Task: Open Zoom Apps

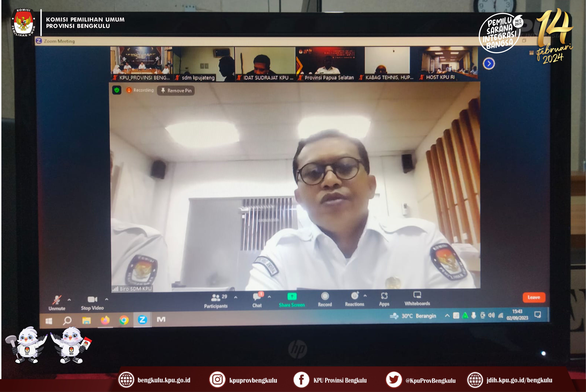Action: pos(384,296)
